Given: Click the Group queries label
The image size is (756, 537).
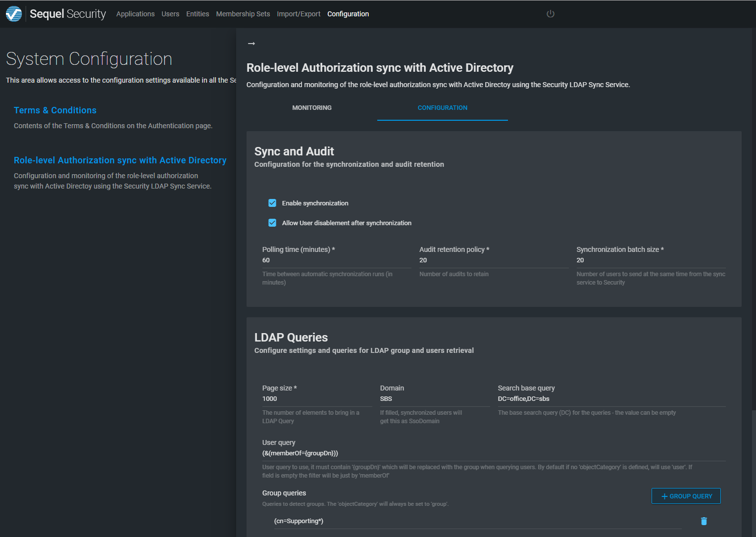Looking at the screenshot, I should (284, 493).
